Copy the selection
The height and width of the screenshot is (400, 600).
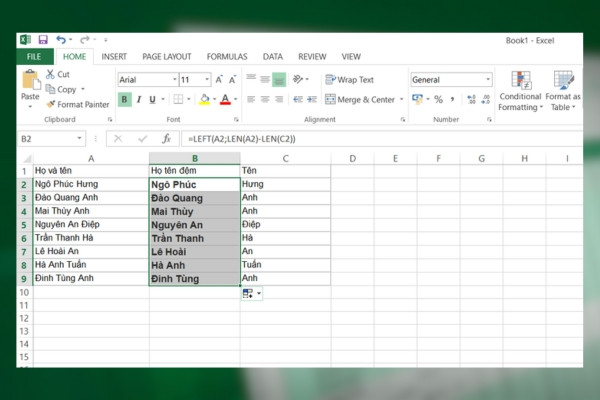click(x=61, y=89)
